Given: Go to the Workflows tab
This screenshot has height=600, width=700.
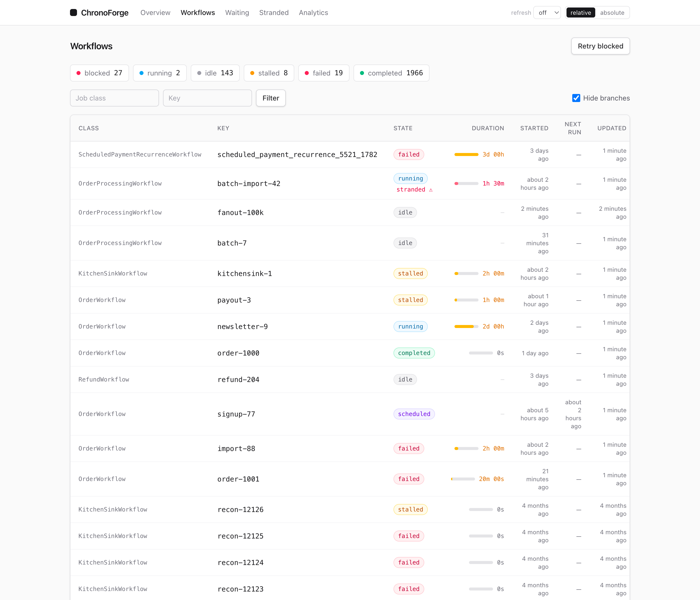Looking at the screenshot, I should (x=198, y=12).
